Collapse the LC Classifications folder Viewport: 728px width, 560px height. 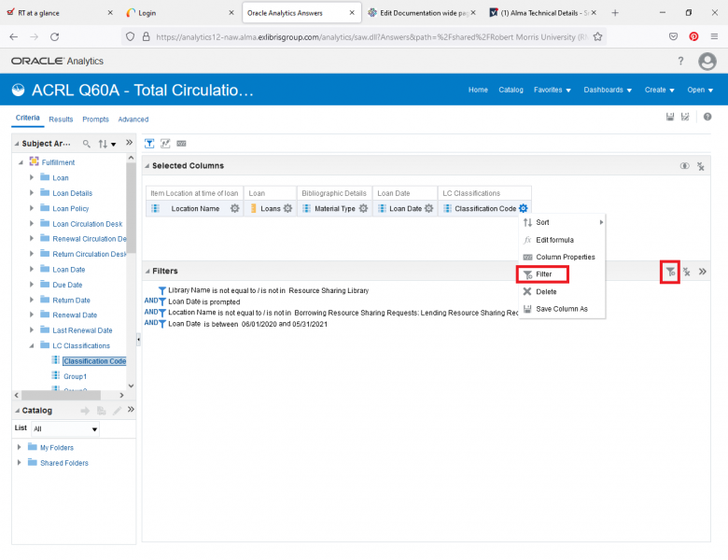pos(32,346)
